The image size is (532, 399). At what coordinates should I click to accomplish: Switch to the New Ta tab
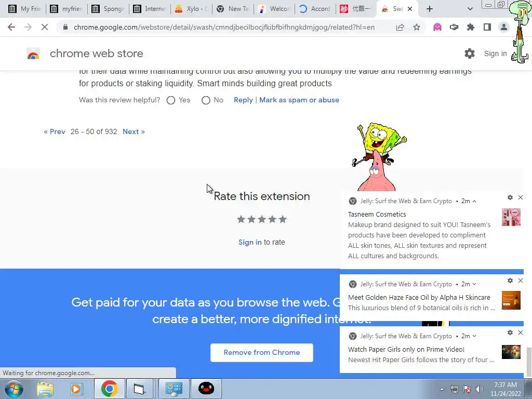tap(233, 9)
